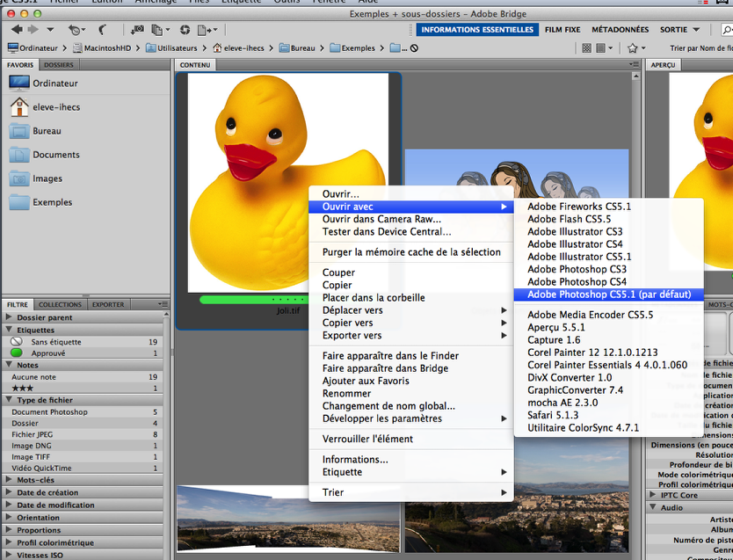Collapse the Etiquettes filter section
Screen dimensions: 733x560
click(9, 330)
